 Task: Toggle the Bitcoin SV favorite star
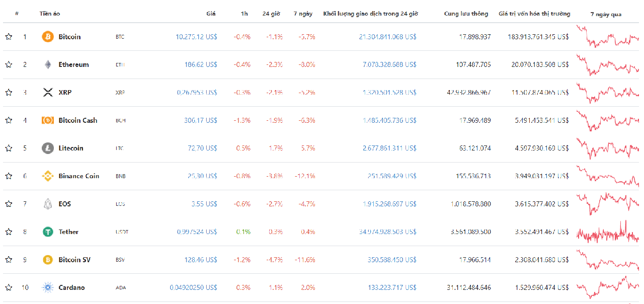point(9,260)
